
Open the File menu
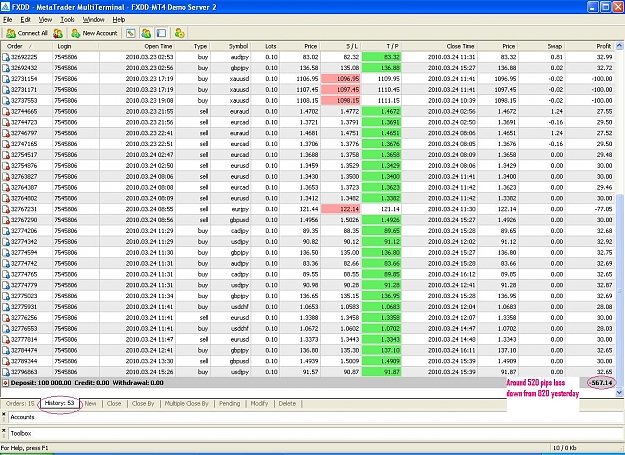coord(8,20)
